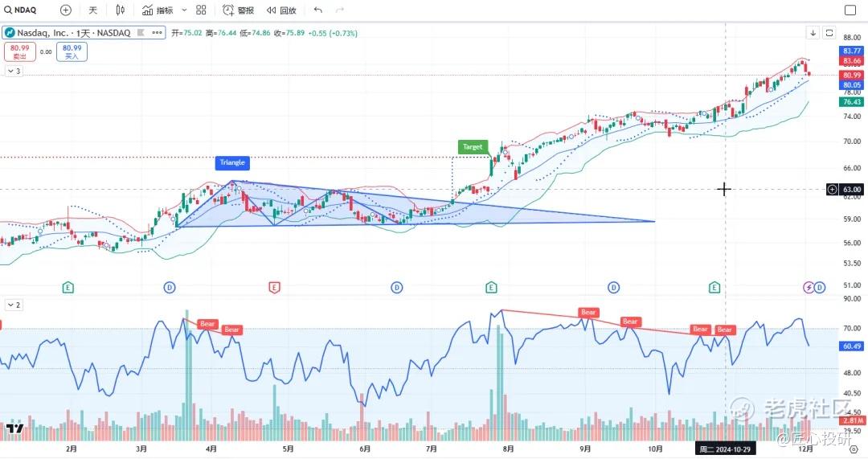Click the 83.66 red price label

[852, 61]
